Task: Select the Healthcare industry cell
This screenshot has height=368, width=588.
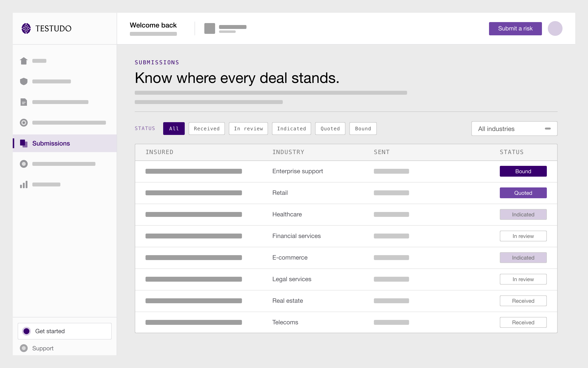Action: 287,214
